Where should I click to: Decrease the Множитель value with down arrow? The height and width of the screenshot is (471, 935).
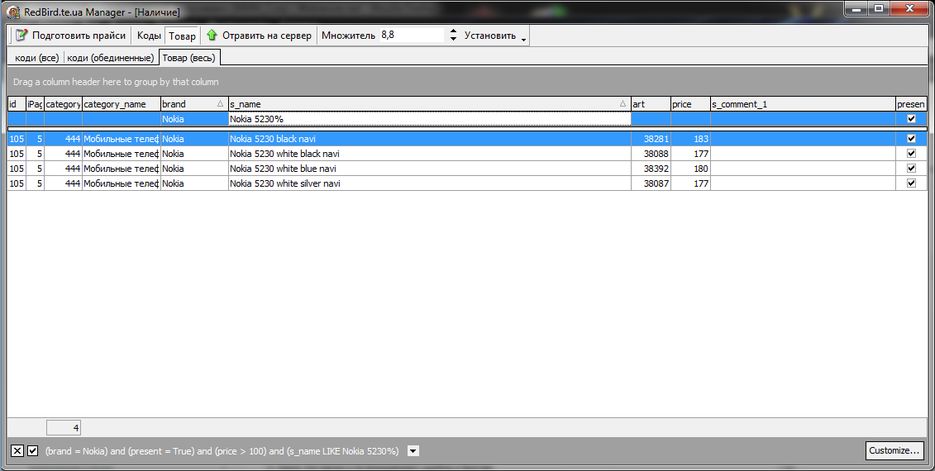tap(453, 39)
